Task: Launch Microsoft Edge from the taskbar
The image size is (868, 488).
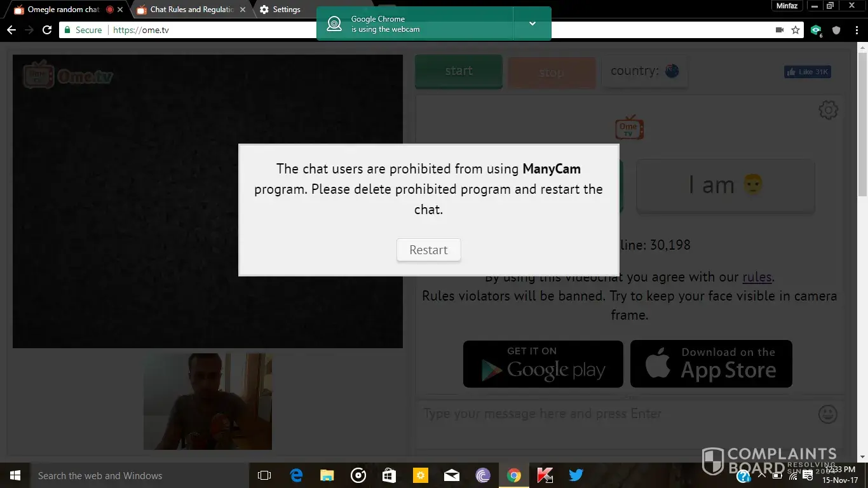Action: (x=296, y=475)
